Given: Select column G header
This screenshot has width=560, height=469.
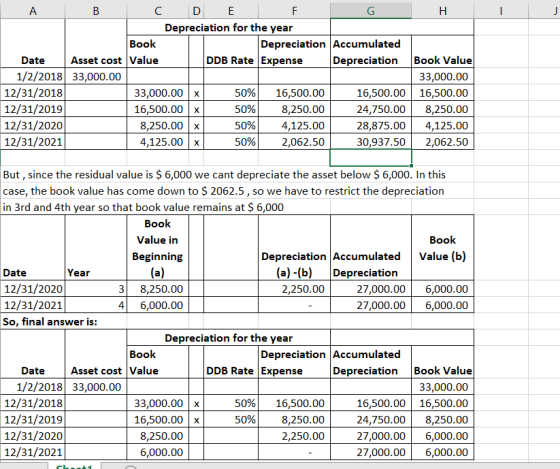Looking at the screenshot, I should pos(371,11).
